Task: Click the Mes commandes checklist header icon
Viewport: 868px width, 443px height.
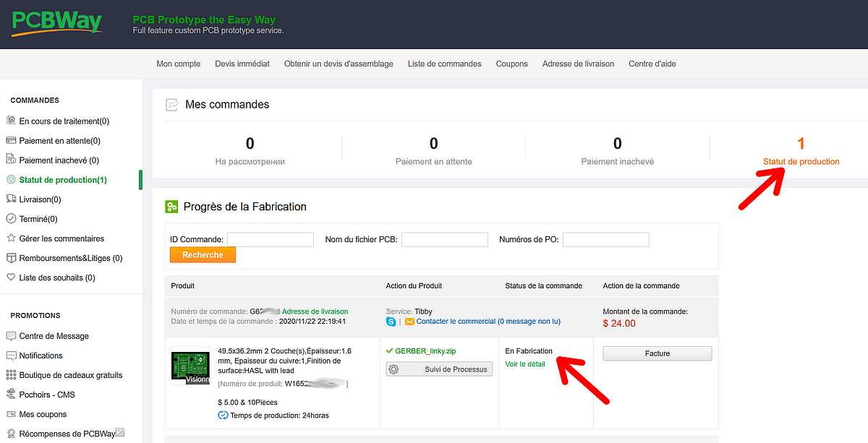Action: click(x=172, y=105)
